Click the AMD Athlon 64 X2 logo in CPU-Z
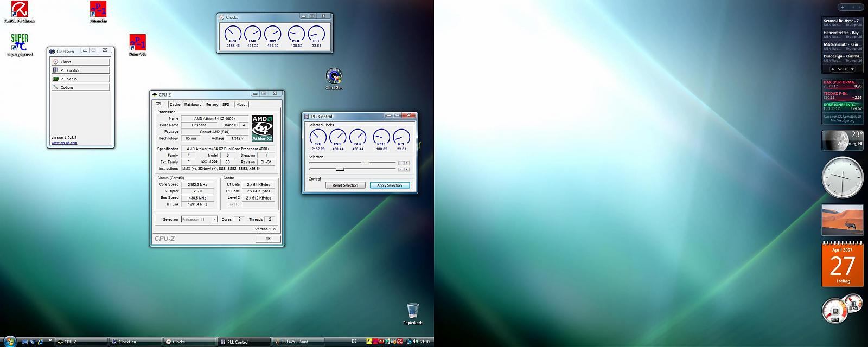 point(262,128)
